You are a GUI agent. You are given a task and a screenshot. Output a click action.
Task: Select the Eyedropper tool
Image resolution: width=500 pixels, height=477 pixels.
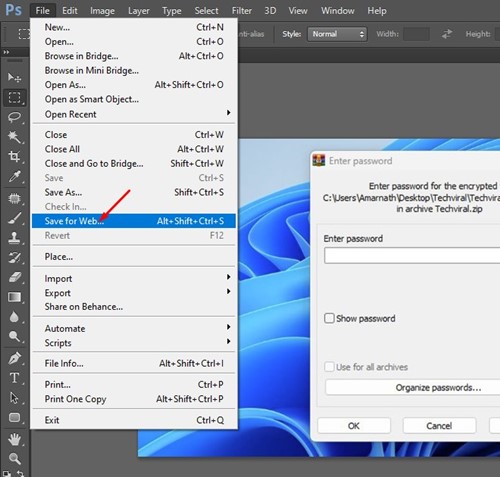point(14,176)
